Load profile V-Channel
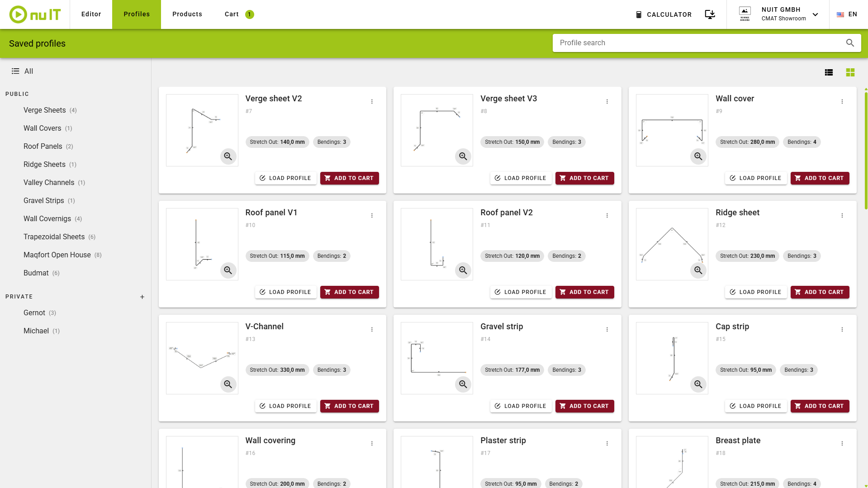The width and height of the screenshot is (868, 488). point(285,406)
